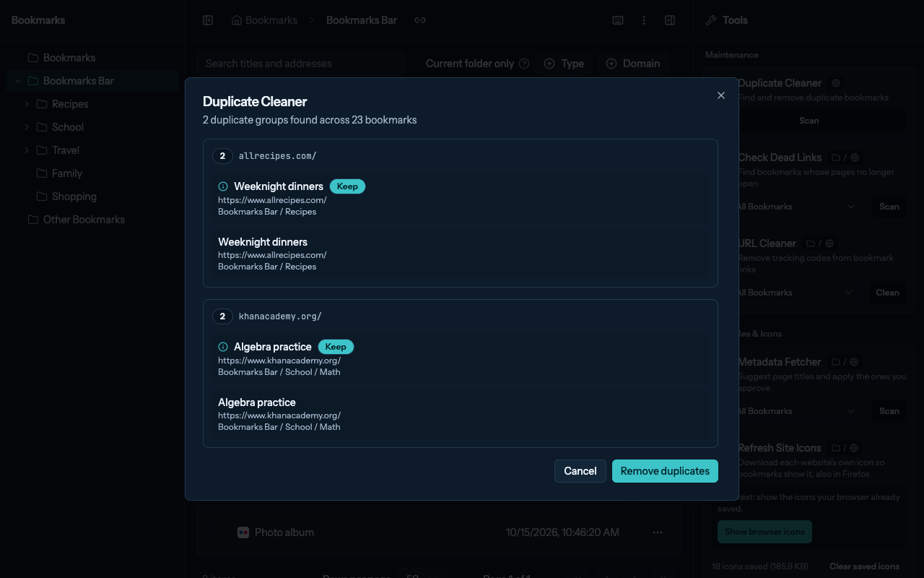Click the globe icon beside Duplicate Cleaner tool
This screenshot has width=924, height=578.
(x=836, y=83)
